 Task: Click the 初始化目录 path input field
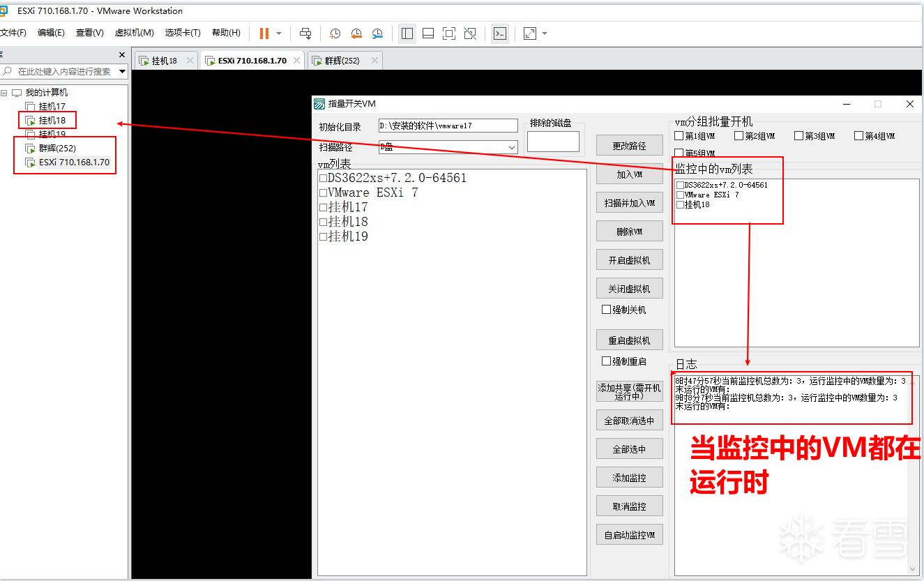point(448,126)
